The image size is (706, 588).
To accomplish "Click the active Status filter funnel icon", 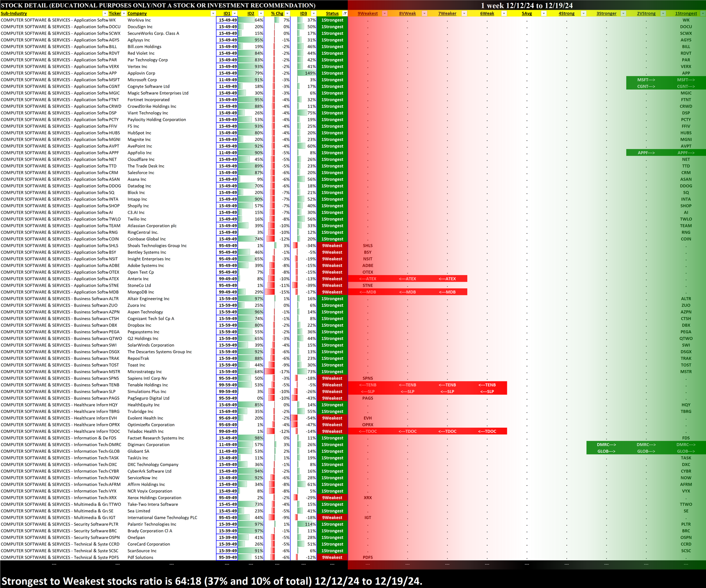I will tap(345, 13).
